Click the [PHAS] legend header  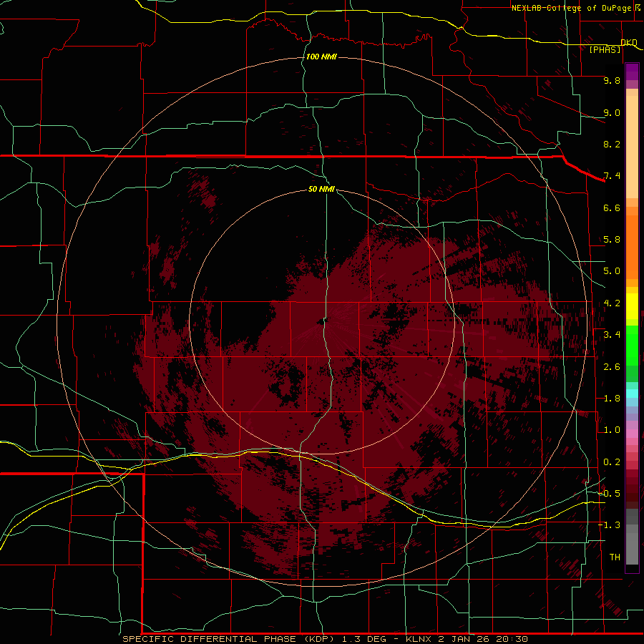pyautogui.click(x=605, y=49)
